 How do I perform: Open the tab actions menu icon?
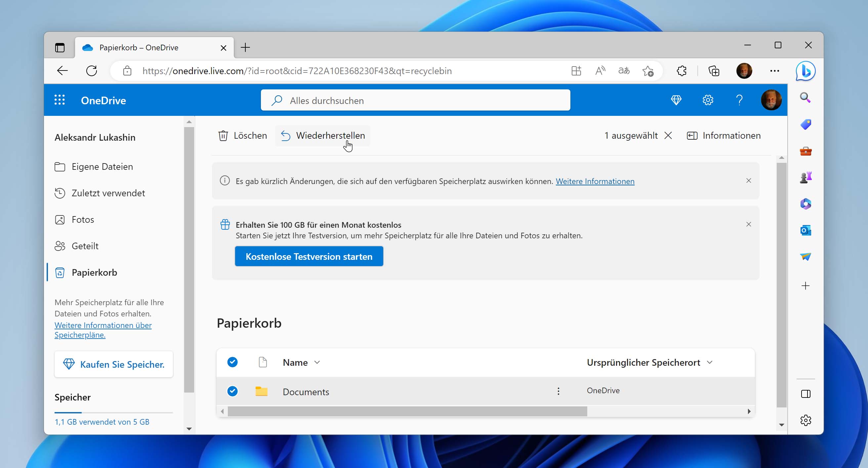[60, 48]
